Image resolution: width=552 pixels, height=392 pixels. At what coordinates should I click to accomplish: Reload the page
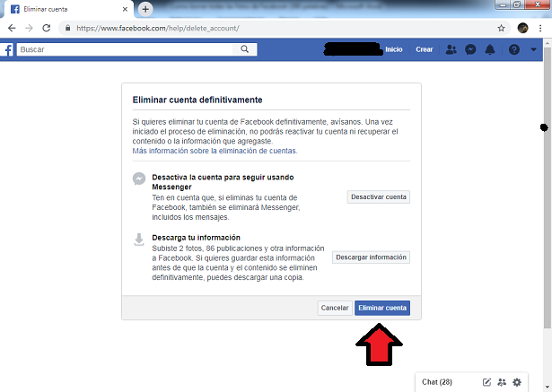point(46,28)
